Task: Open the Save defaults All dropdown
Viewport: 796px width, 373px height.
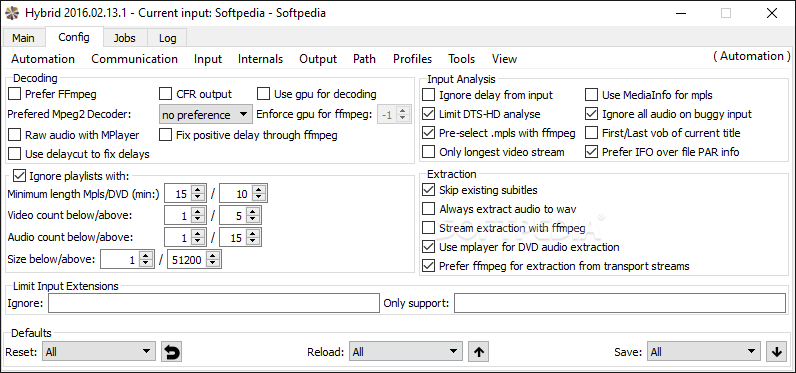Action: coord(703,351)
